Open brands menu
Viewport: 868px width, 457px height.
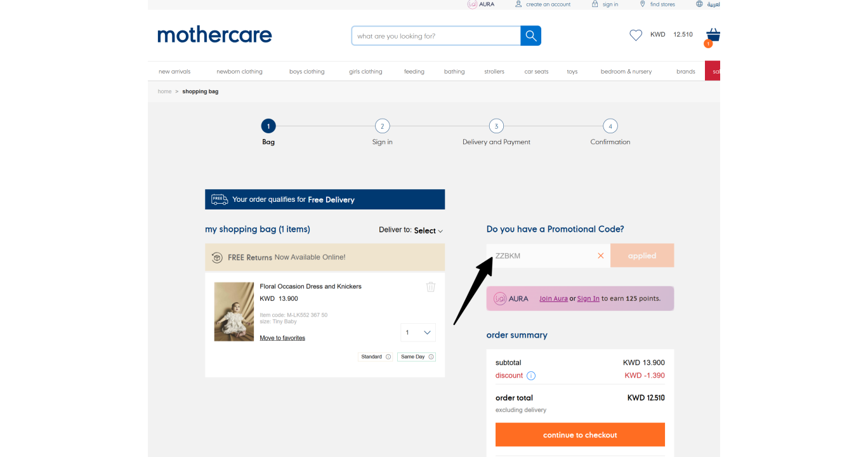pos(686,72)
